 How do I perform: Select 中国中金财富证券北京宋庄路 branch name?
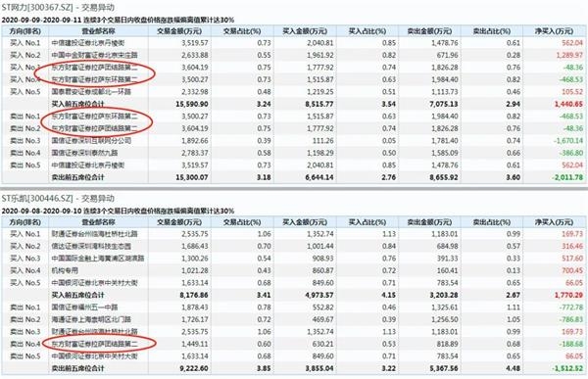[x=94, y=55]
